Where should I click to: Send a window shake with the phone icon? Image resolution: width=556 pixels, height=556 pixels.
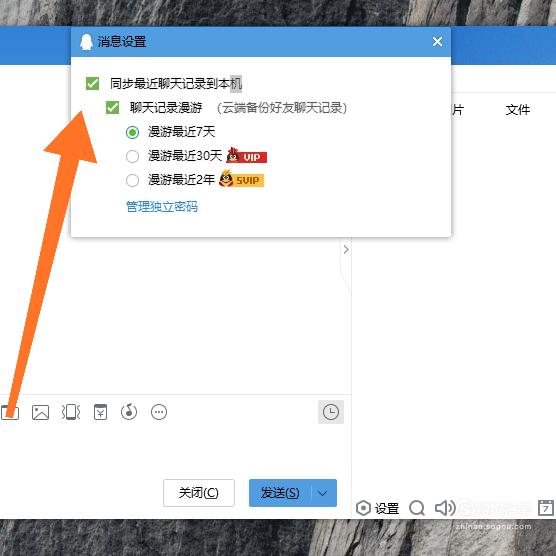71,412
